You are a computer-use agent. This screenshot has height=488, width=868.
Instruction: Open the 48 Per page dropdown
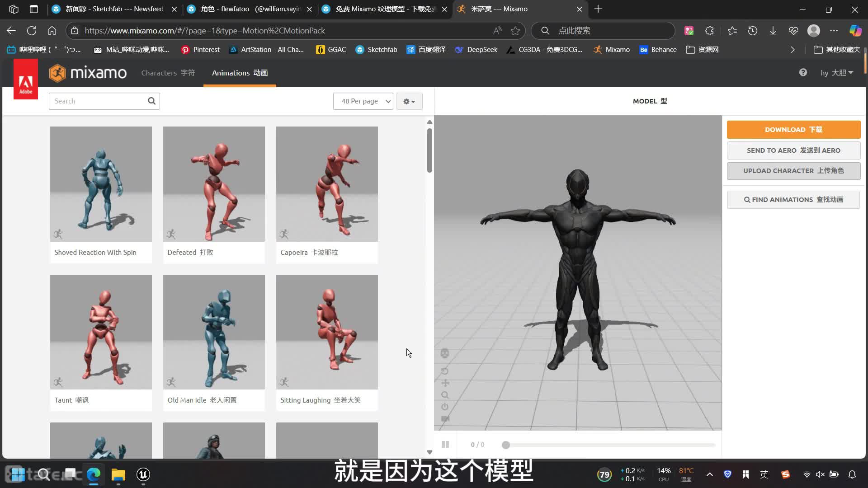click(363, 101)
